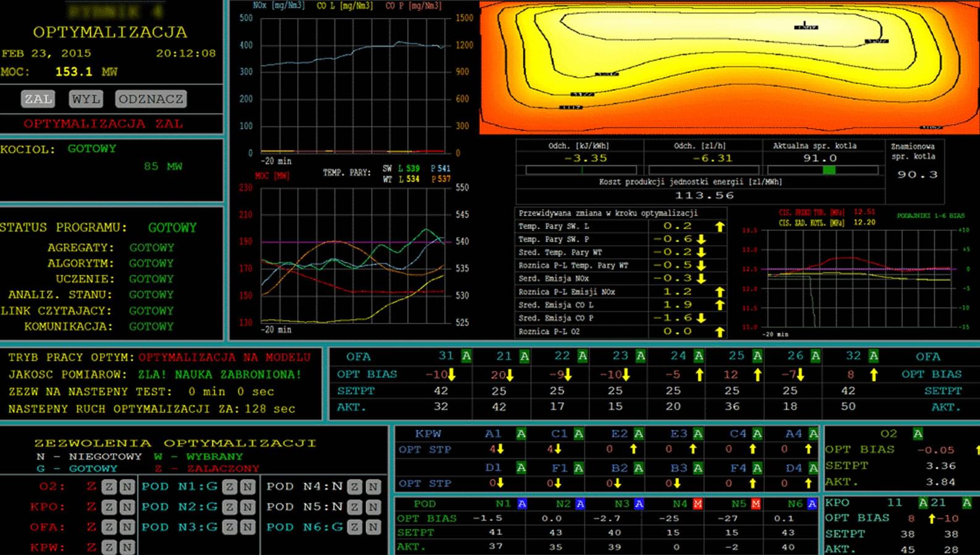Enable Z for POD N4 permission
The height and width of the screenshot is (555, 980).
click(x=355, y=486)
